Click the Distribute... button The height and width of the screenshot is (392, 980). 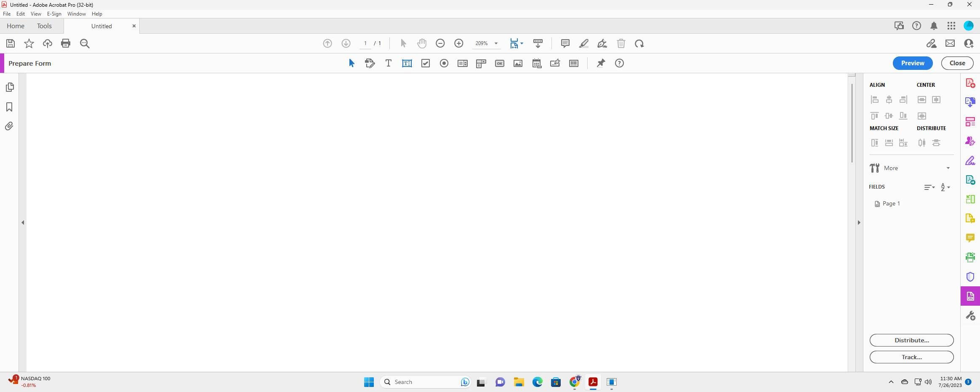tap(912, 340)
